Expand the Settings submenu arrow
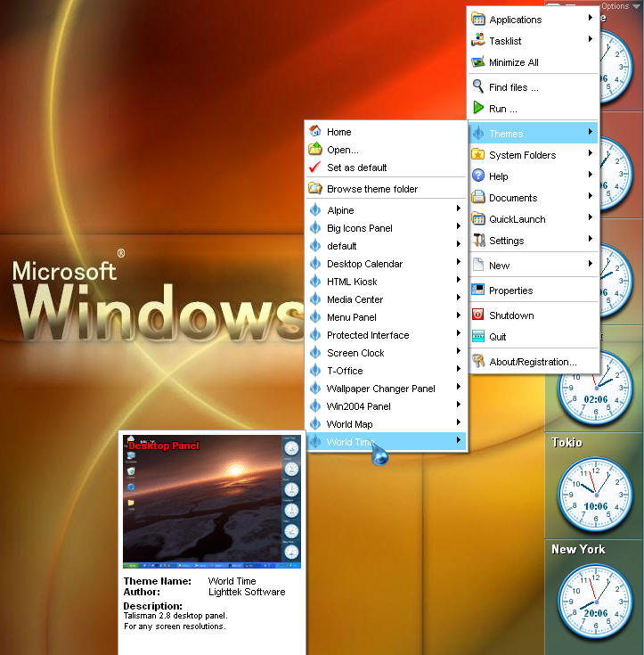The height and width of the screenshot is (655, 644). tap(591, 239)
